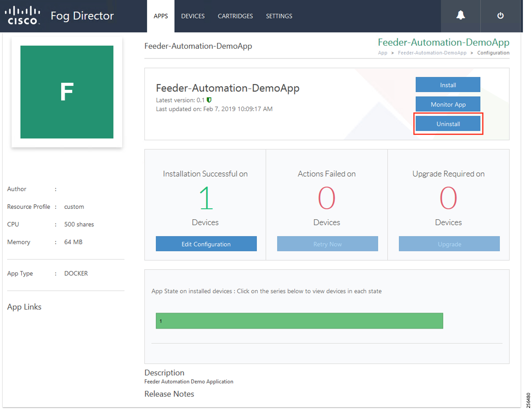
Task: Click the Description heading
Action: click(x=164, y=373)
